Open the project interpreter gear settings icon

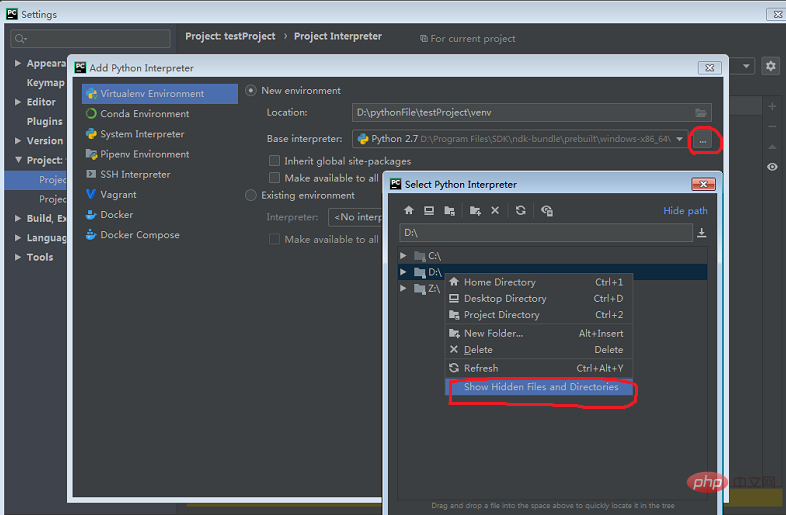click(771, 66)
